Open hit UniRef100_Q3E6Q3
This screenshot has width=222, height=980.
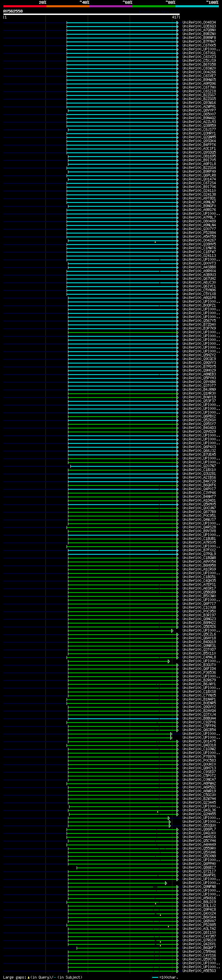pos(199,26)
